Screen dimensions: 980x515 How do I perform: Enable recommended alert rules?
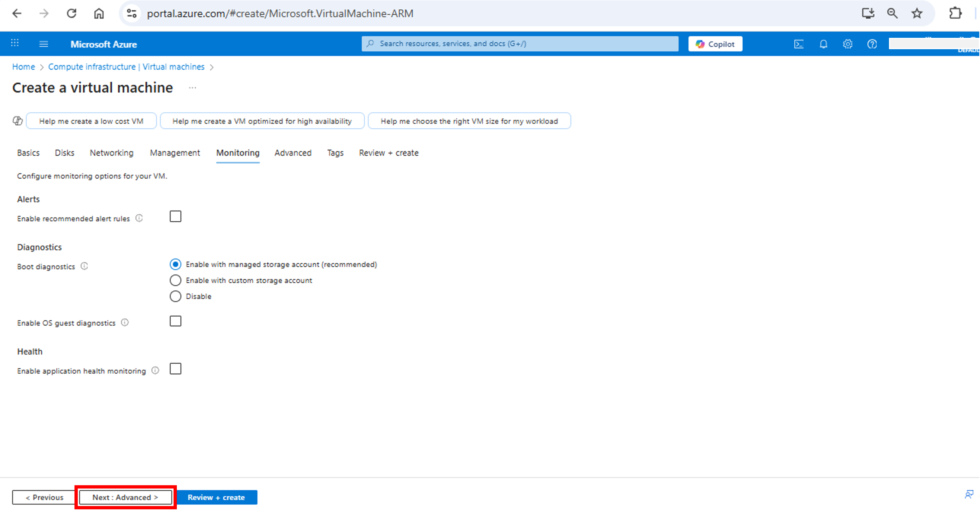pos(175,216)
